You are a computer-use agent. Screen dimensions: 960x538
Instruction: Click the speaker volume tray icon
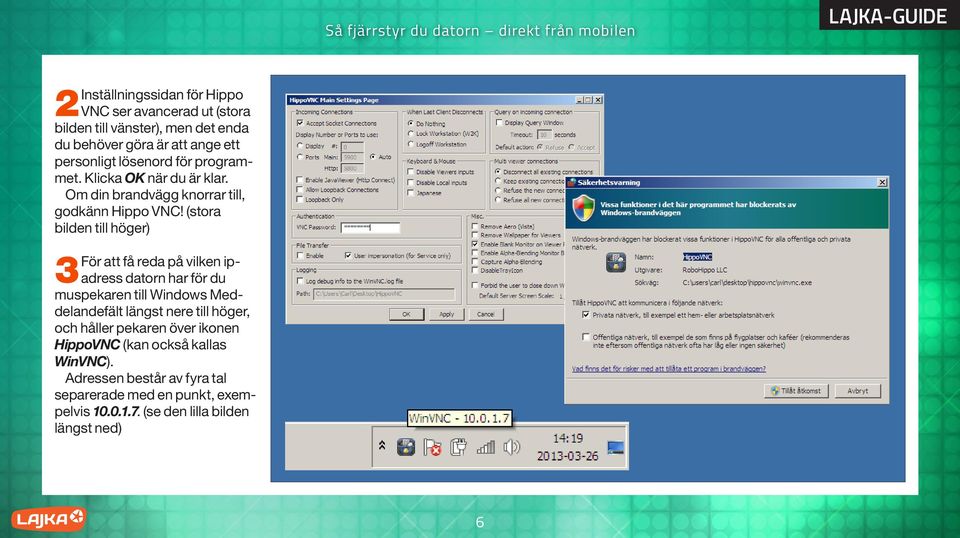[x=511, y=447]
